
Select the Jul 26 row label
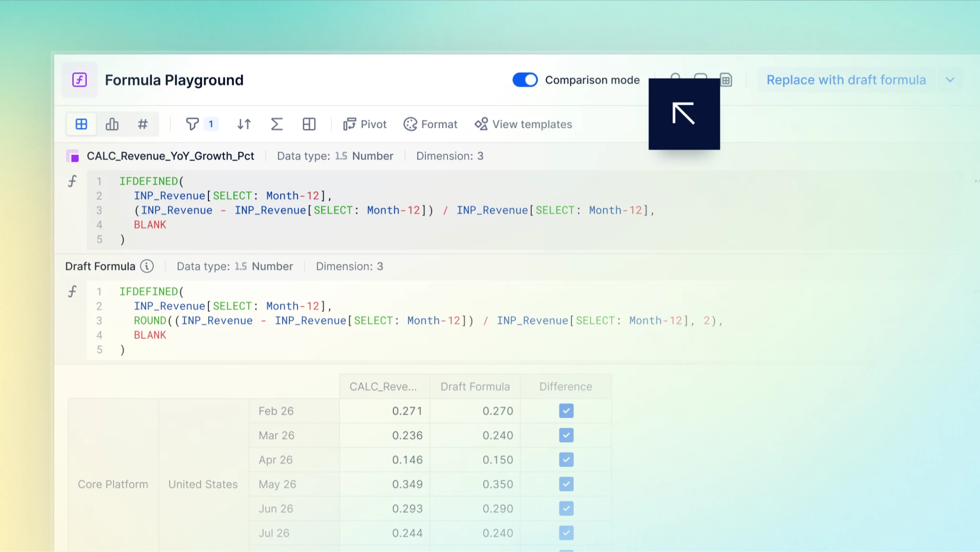point(294,533)
